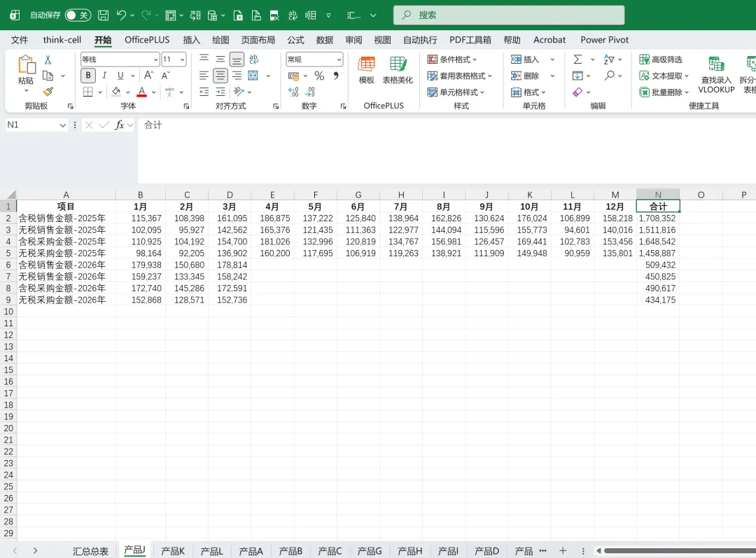756x558 pixels.
Task: Toggle center horizontal alignment
Action: tap(220, 75)
